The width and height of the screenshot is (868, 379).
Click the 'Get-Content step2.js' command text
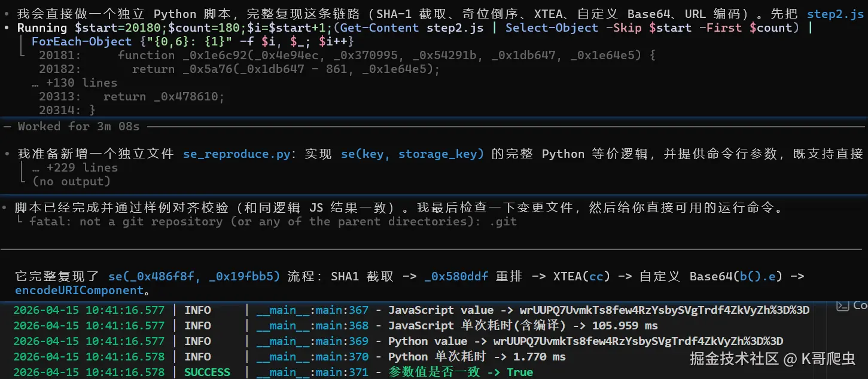point(412,27)
